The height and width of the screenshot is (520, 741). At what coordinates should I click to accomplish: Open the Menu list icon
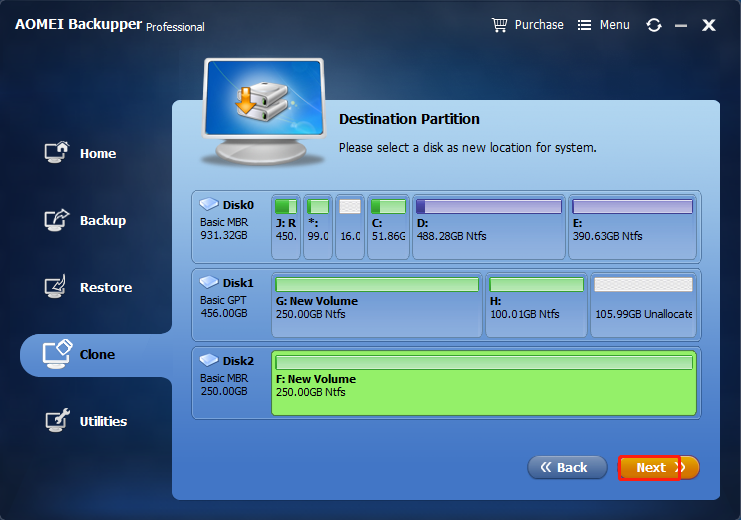click(584, 25)
